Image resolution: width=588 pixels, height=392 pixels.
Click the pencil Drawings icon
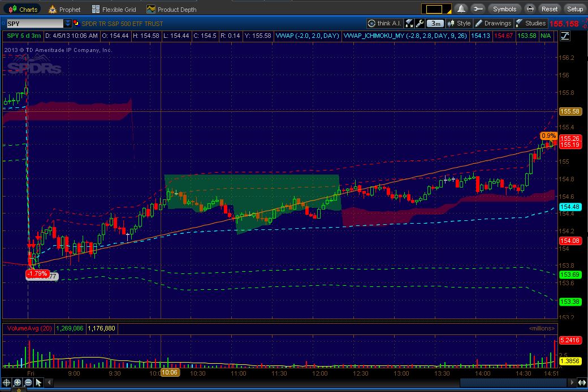point(478,23)
